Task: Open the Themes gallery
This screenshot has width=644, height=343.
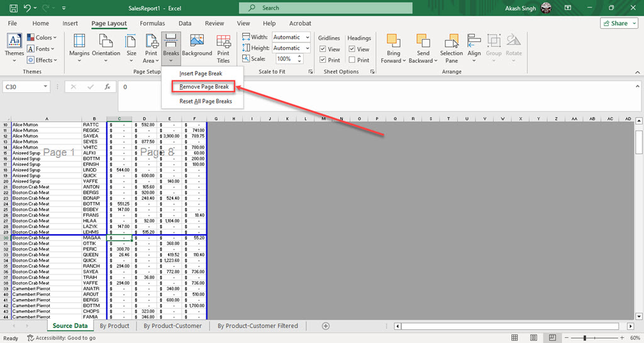Action: coord(14,48)
